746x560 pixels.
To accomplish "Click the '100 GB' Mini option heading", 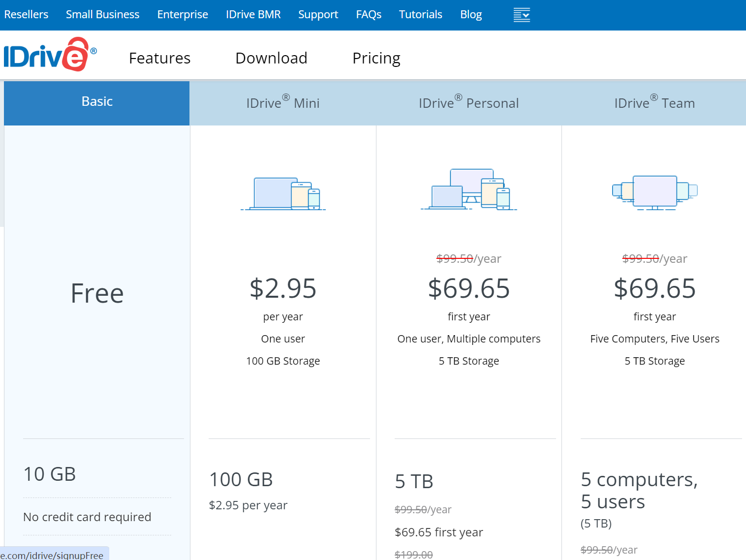I will pos(241,479).
